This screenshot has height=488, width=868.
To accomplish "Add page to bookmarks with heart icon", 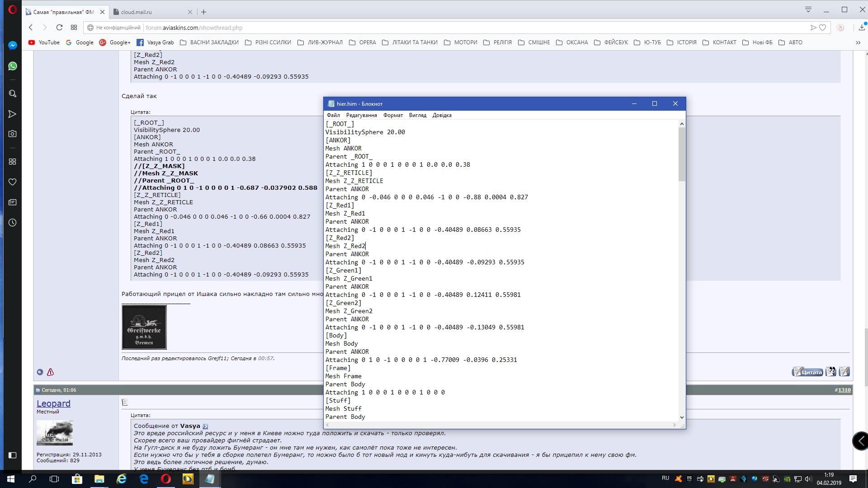I will coord(823,28).
